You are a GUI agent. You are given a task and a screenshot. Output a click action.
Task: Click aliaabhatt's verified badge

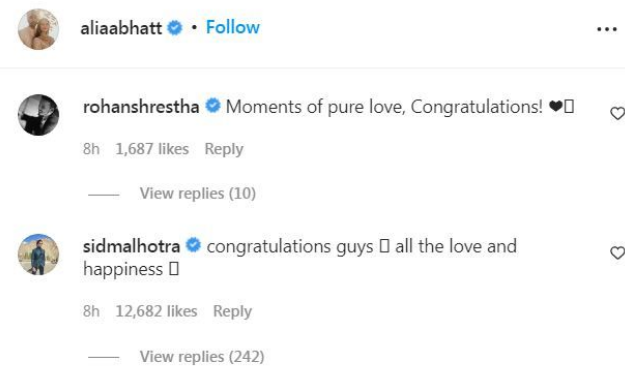[174, 28]
